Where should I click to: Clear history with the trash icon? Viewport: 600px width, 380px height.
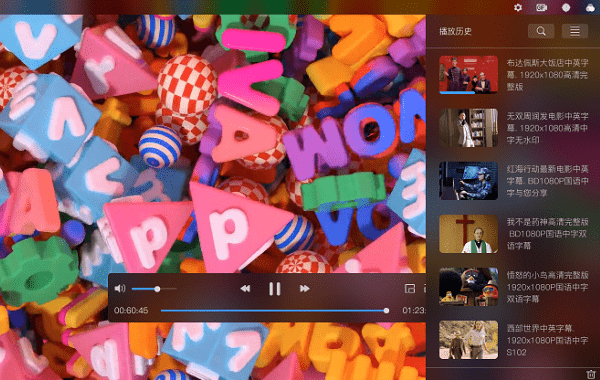click(591, 374)
